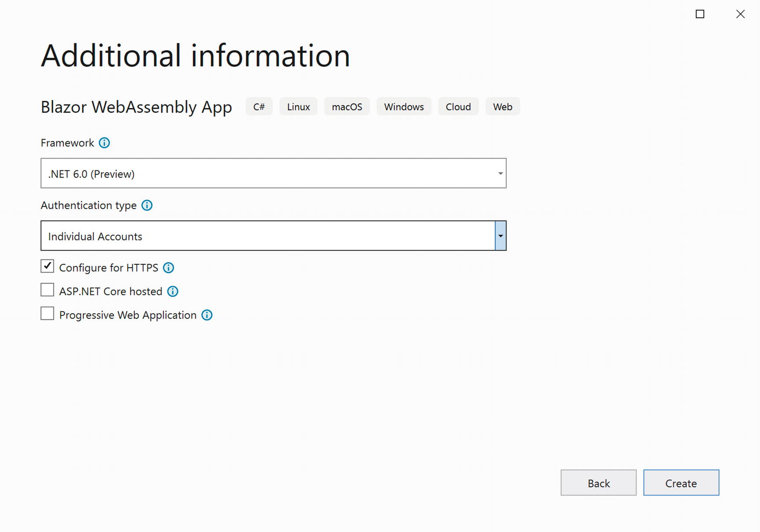760x532 pixels.
Task: Click info icon beside Progressive Web Application
Action: coord(207,315)
